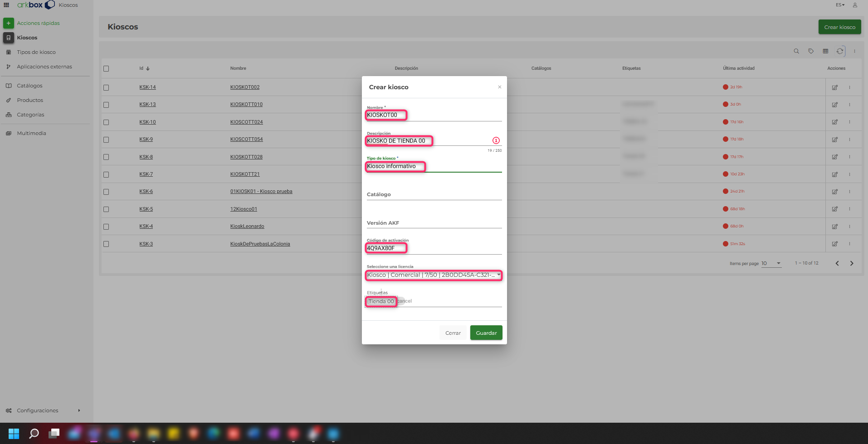Screen dimensions: 868x444
Task: Click the Catálogo input field
Action: tap(434, 195)
